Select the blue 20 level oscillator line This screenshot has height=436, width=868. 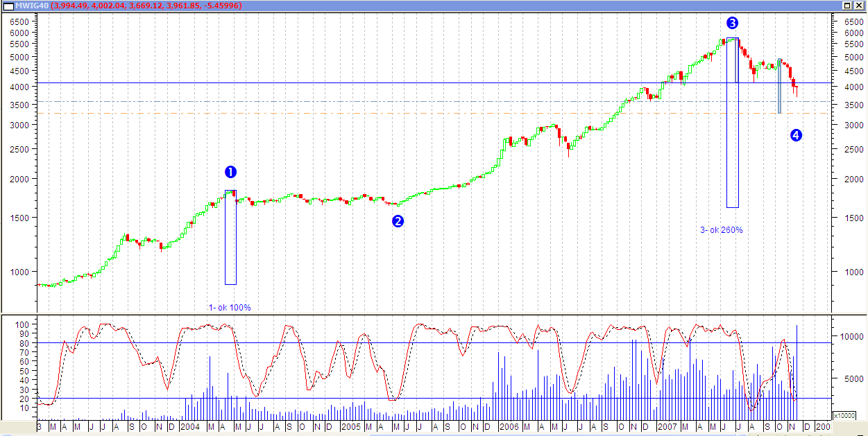434,398
